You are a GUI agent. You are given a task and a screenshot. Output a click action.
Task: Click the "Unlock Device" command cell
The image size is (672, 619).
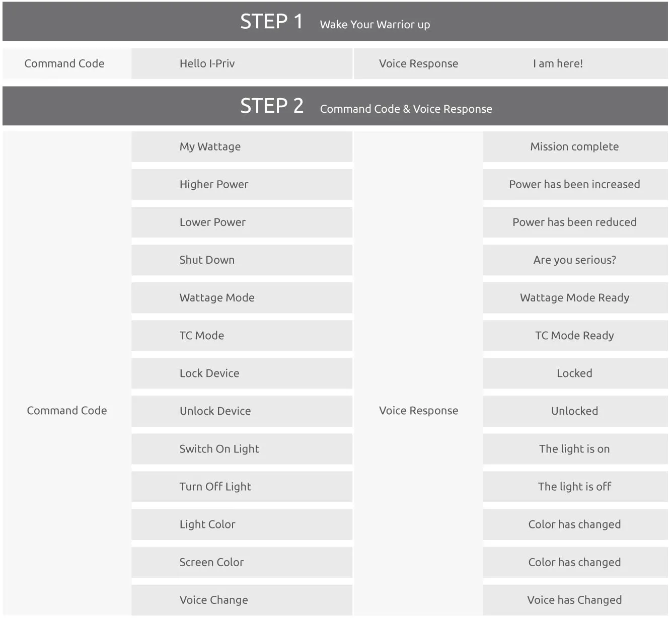(x=242, y=411)
